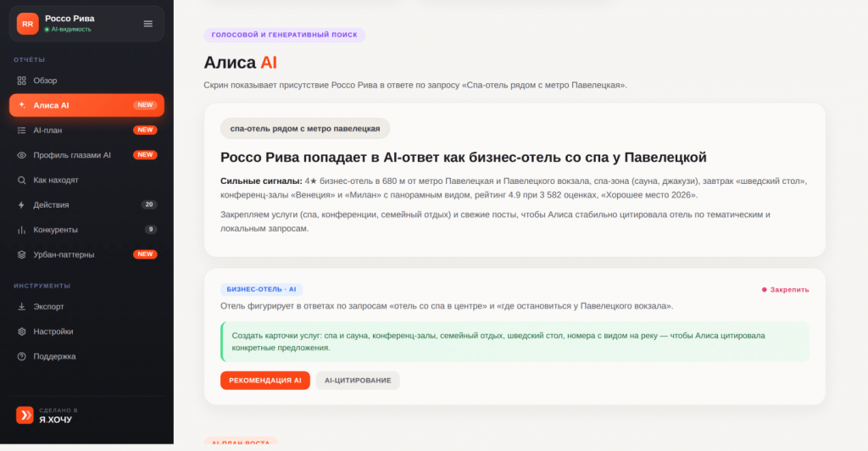Click the lightning icon for Действия

click(21, 205)
